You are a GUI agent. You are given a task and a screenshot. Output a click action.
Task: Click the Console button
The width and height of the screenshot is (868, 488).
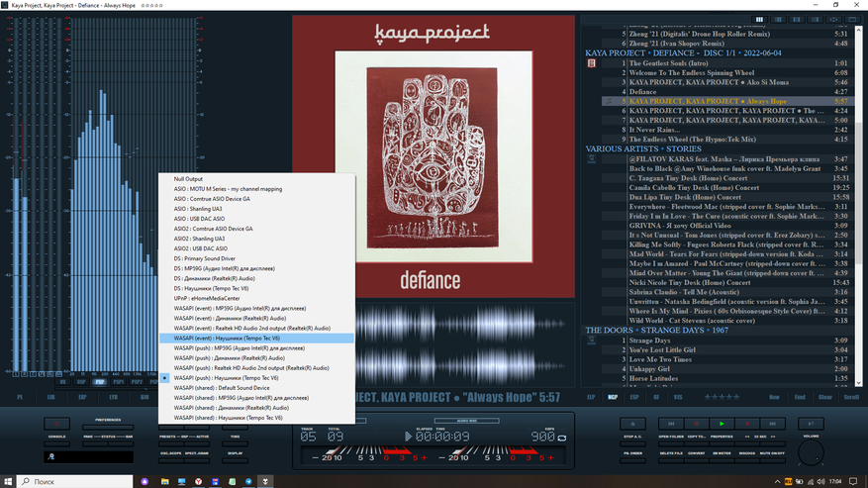pyautogui.click(x=56, y=443)
